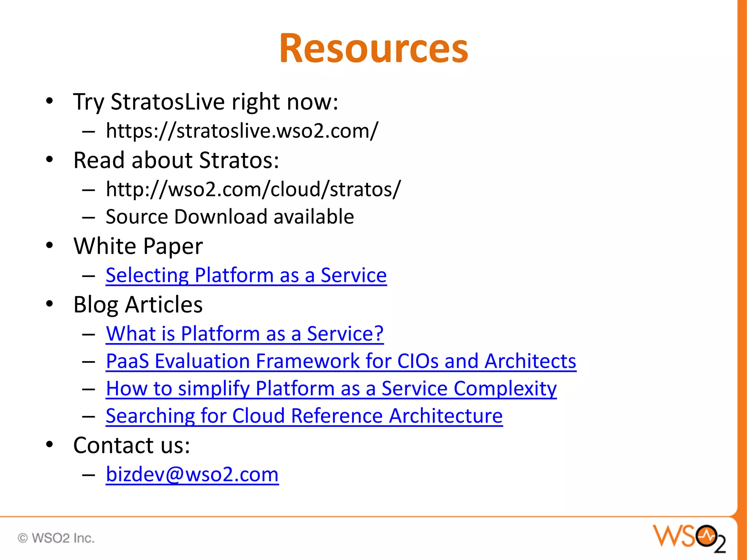Click the Resources slide title

373,48
